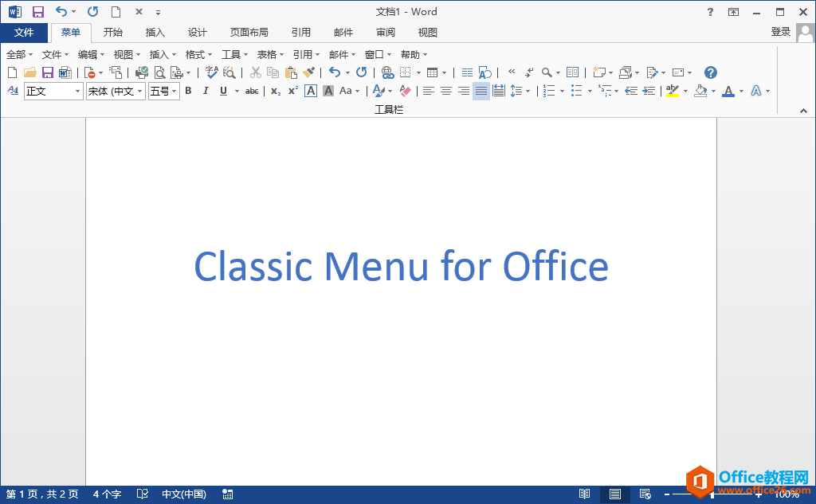Align text left
Screen dimensions: 816x504
[428, 91]
